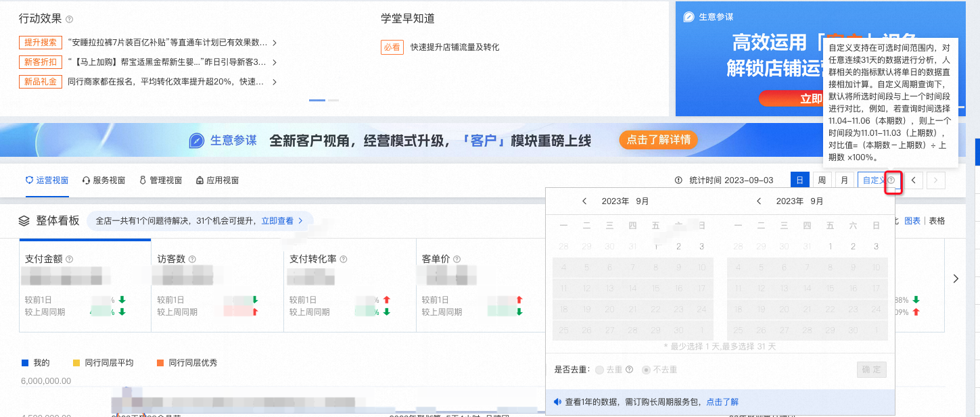
Task: Switch to the 应用视窗 tab
Action: [217, 180]
